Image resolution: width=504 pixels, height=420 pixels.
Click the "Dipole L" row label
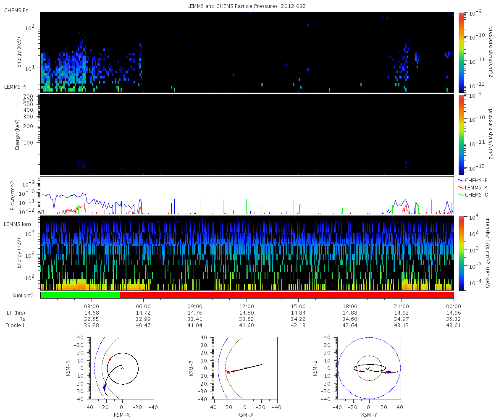click(x=15, y=325)
